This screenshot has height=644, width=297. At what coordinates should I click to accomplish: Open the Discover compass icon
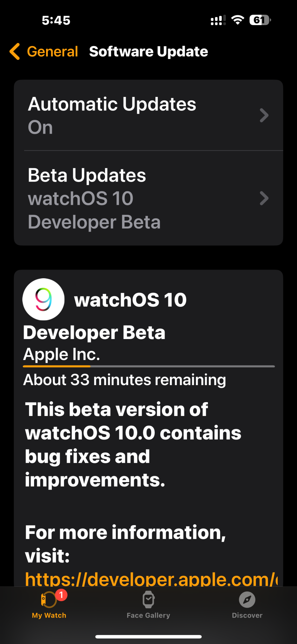pyautogui.click(x=247, y=600)
